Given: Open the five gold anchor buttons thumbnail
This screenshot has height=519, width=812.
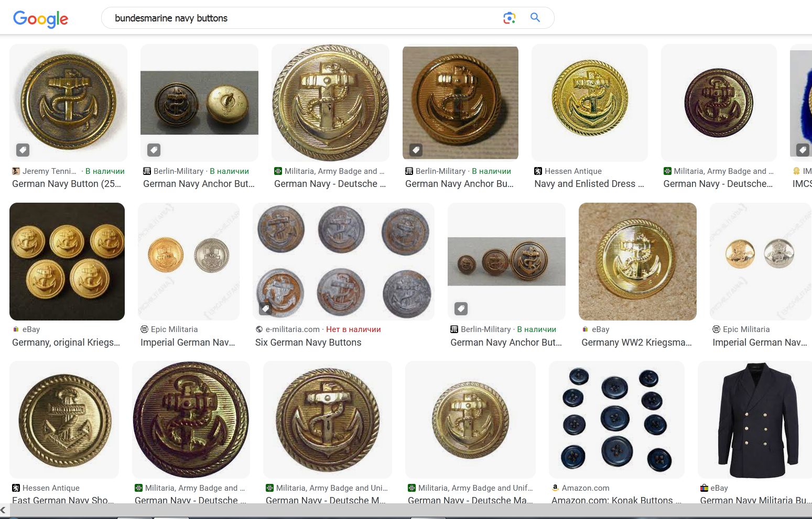Looking at the screenshot, I should 67,261.
